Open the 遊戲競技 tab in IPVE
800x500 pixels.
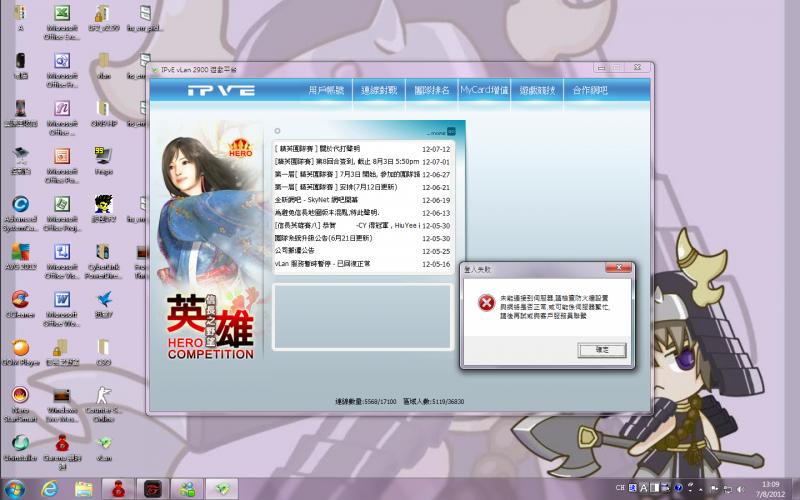tap(537, 90)
